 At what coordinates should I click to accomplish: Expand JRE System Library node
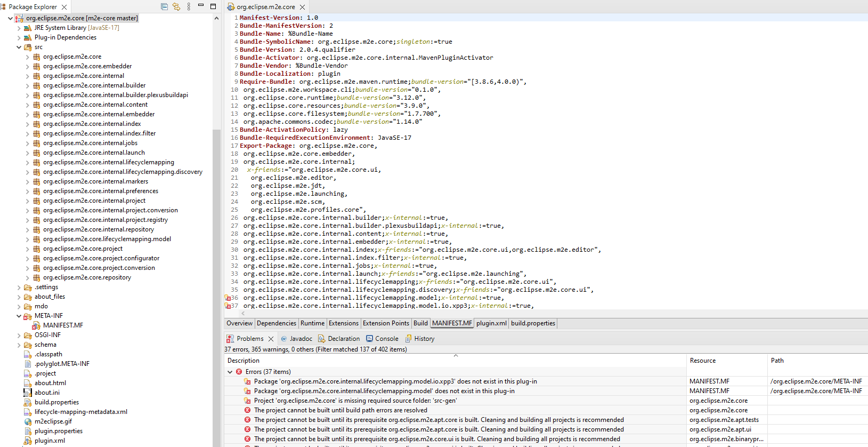pyautogui.click(x=19, y=28)
